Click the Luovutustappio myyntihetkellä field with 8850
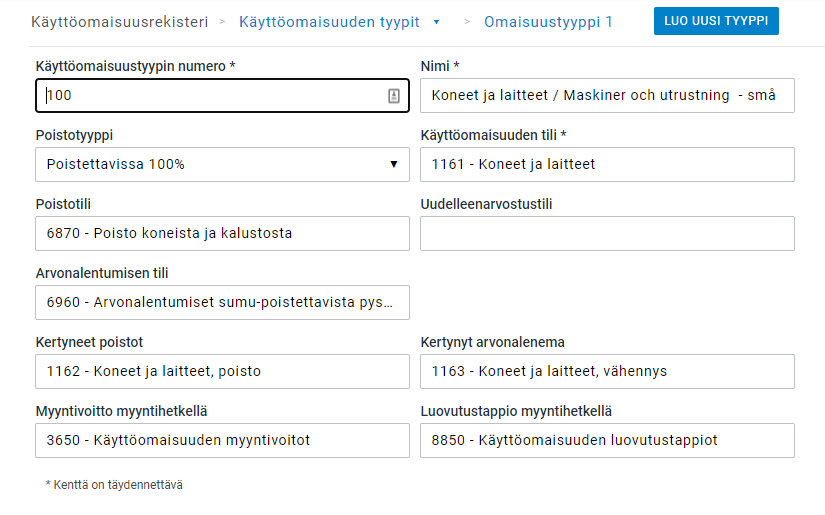The image size is (825, 515). point(607,440)
